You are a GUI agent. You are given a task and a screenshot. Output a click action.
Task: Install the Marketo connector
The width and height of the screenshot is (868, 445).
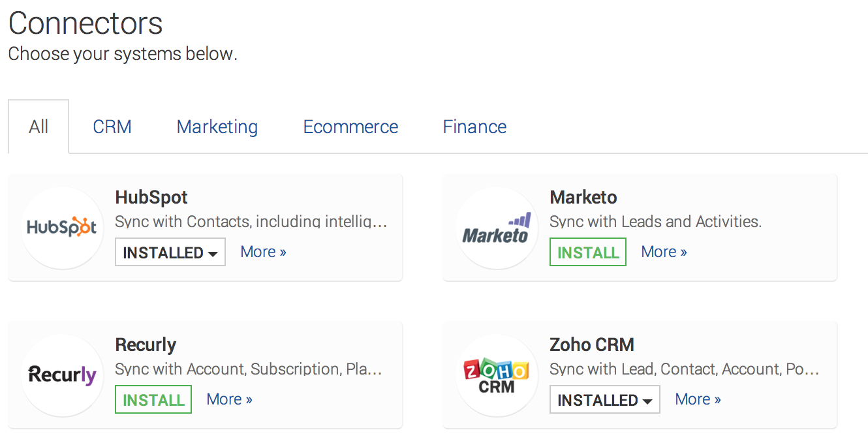coord(588,253)
